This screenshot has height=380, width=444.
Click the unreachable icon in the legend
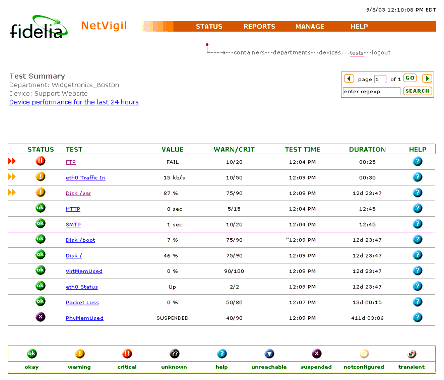269,354
